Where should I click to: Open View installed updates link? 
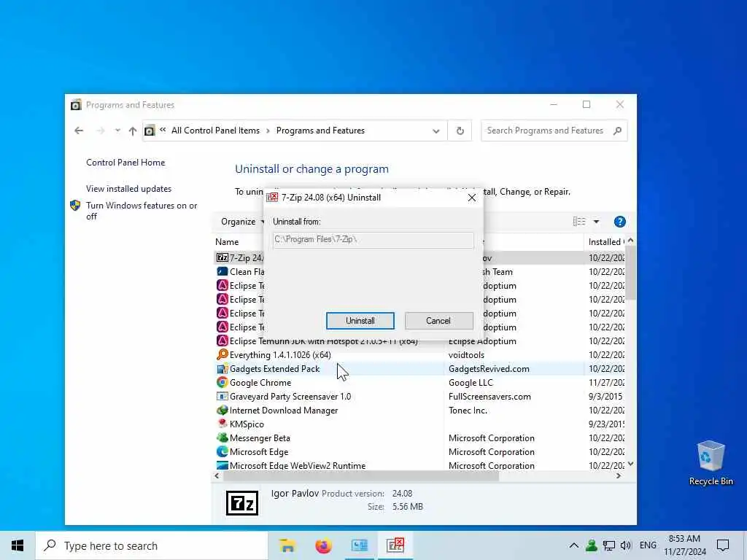(x=128, y=189)
